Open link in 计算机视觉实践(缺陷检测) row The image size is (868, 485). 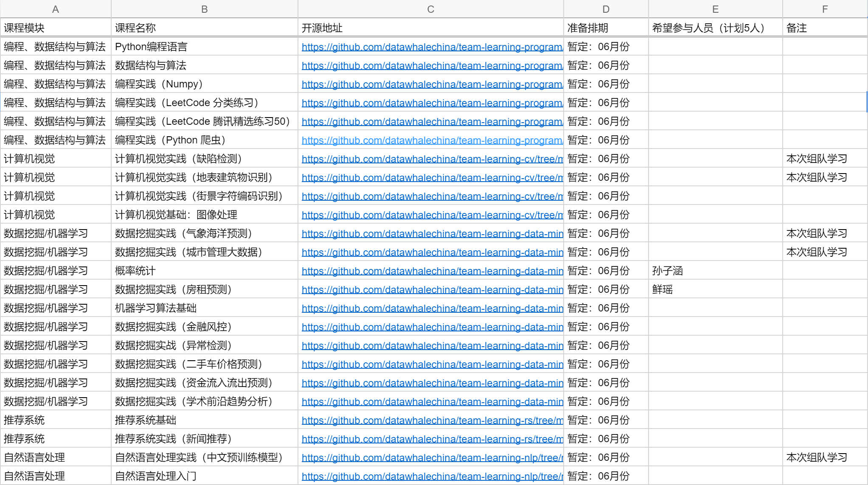click(432, 159)
